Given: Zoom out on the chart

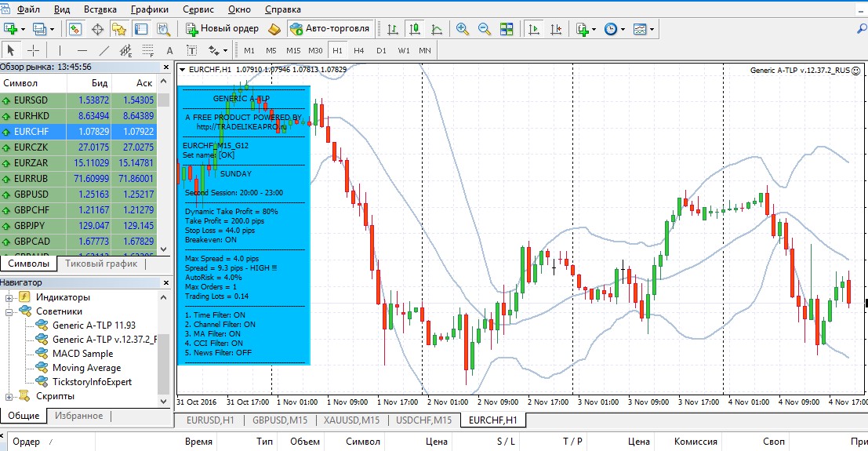Looking at the screenshot, I should pos(485,29).
